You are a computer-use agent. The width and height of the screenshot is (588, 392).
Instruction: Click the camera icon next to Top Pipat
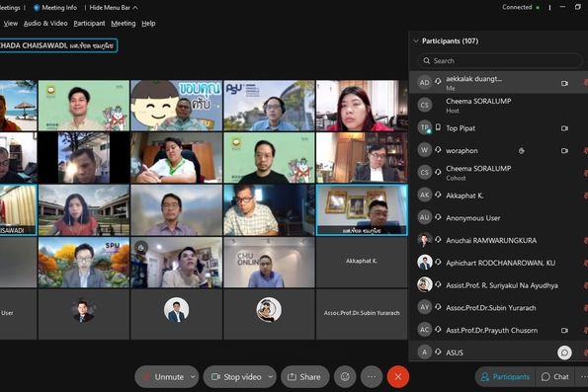pyautogui.click(x=564, y=128)
